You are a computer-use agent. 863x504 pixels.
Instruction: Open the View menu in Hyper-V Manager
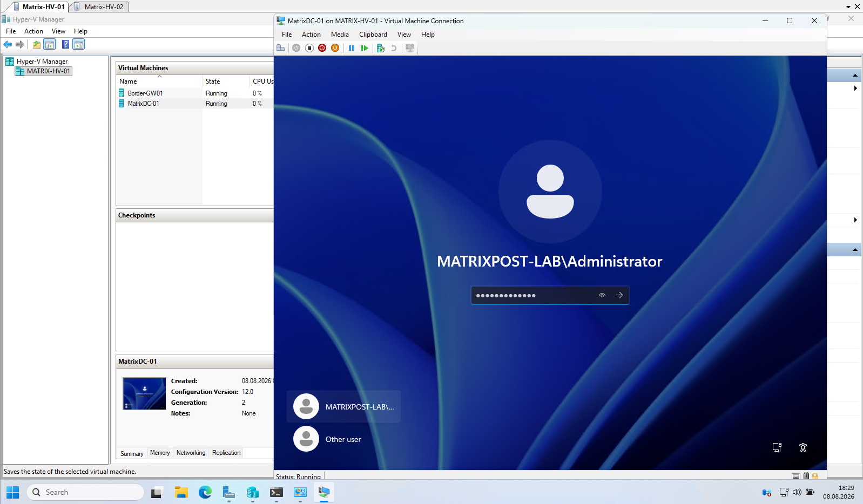(x=58, y=31)
